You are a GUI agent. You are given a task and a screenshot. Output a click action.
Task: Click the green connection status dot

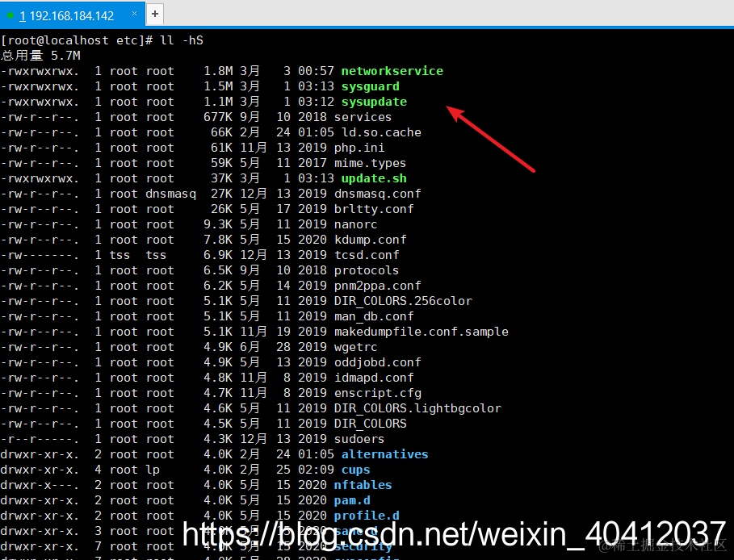pos(10,15)
